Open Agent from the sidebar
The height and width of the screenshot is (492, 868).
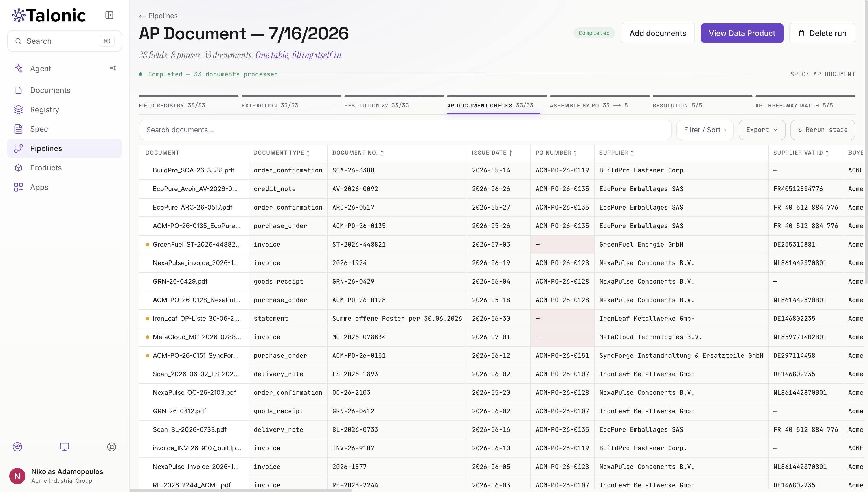[65, 68]
